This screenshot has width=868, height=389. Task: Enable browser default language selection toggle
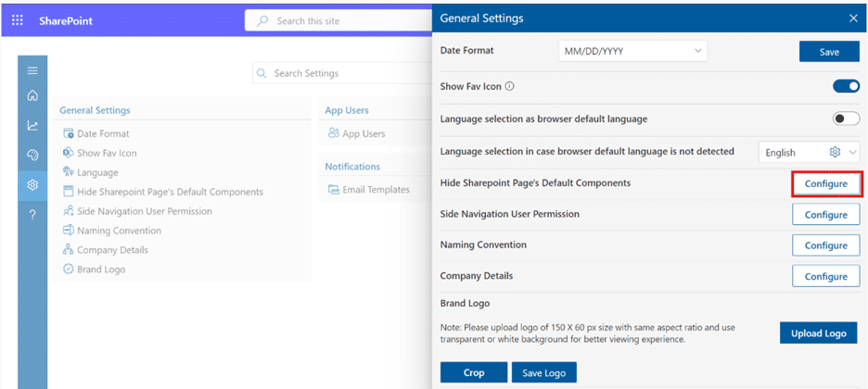tap(846, 119)
